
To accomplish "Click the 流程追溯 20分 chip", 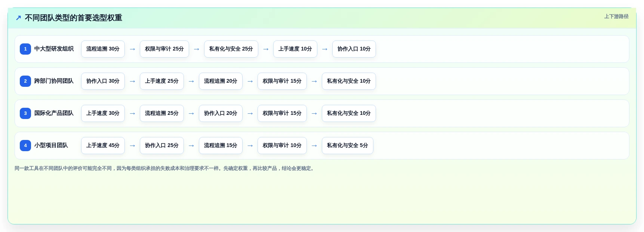I will click(221, 81).
